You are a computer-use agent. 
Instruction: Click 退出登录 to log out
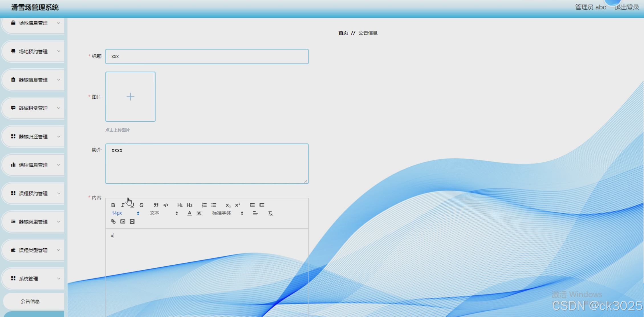coord(627,7)
